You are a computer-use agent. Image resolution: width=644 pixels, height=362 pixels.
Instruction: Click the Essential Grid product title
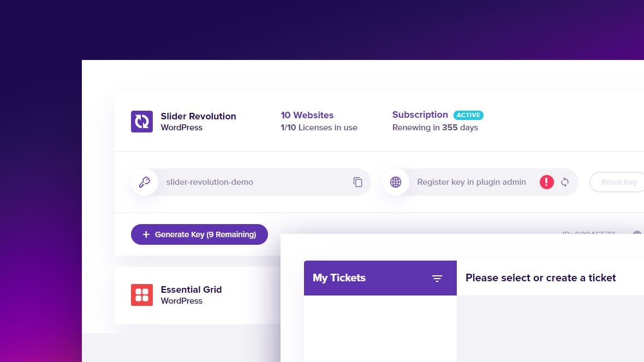[191, 289]
